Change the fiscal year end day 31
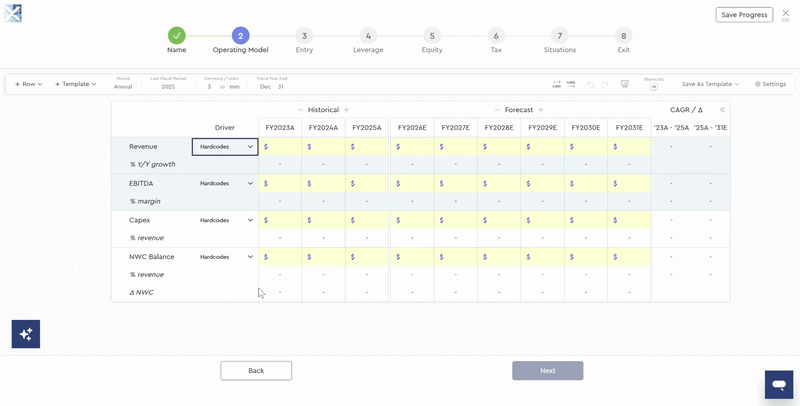The width and height of the screenshot is (800, 406). [281, 87]
